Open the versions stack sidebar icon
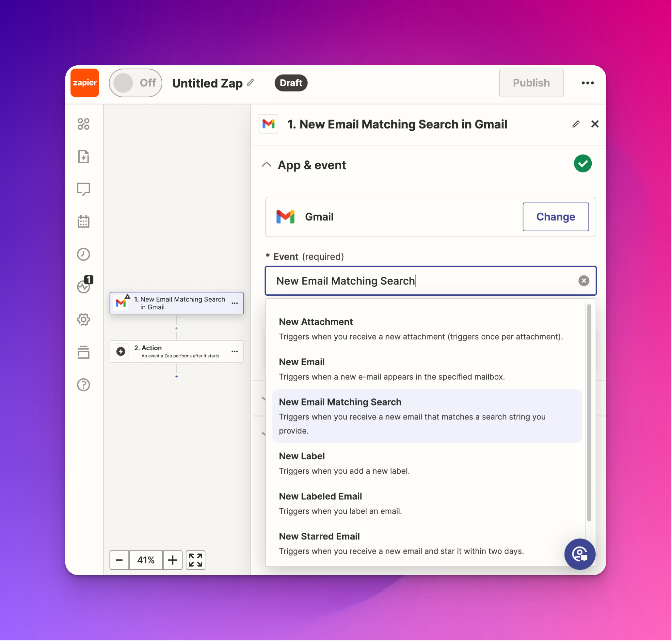Screen dimensions: 672x641 (x=83, y=352)
